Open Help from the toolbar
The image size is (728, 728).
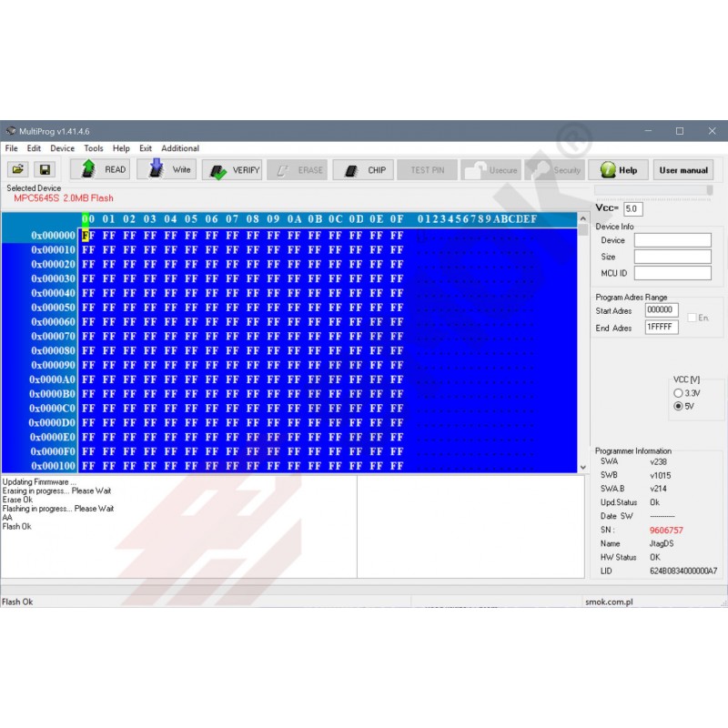pyautogui.click(x=619, y=170)
